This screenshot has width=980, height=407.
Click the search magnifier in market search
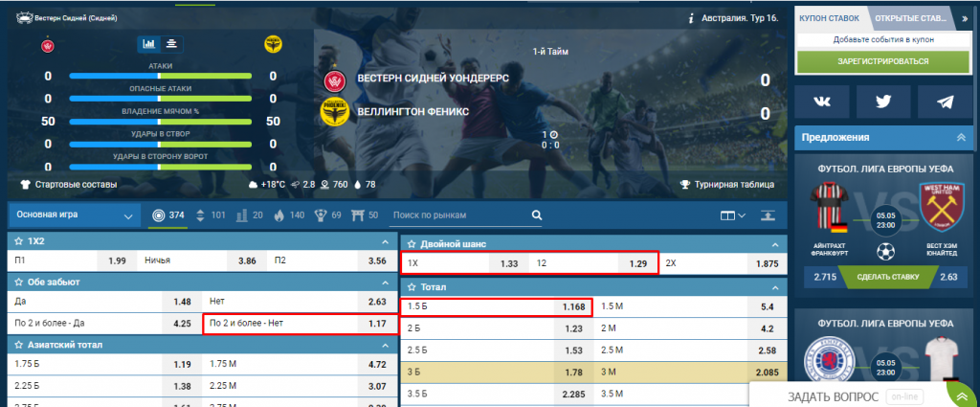click(537, 215)
